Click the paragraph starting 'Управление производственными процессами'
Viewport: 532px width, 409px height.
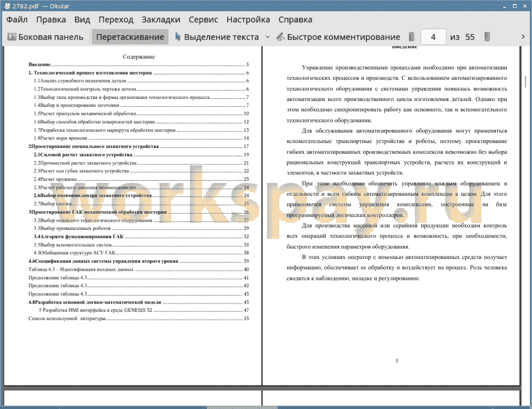click(397, 94)
